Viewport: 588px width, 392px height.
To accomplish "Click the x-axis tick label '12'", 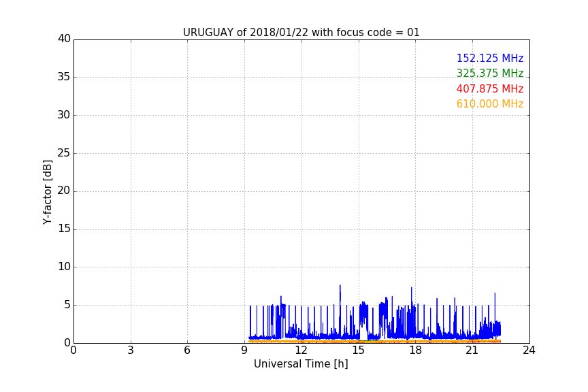I will [301, 350].
